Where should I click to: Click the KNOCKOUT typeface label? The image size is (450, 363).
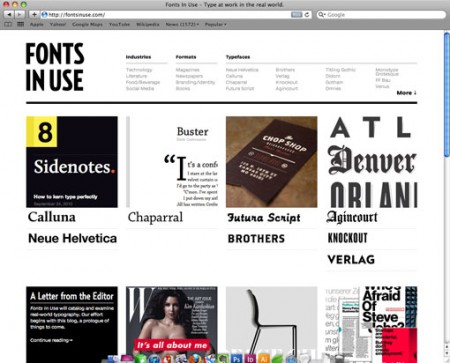(347, 238)
